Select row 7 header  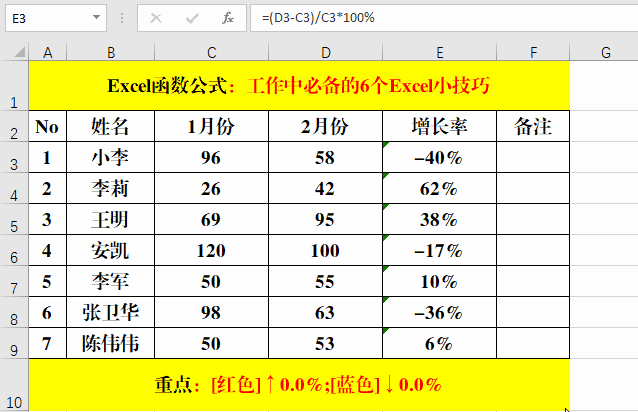tap(14, 281)
